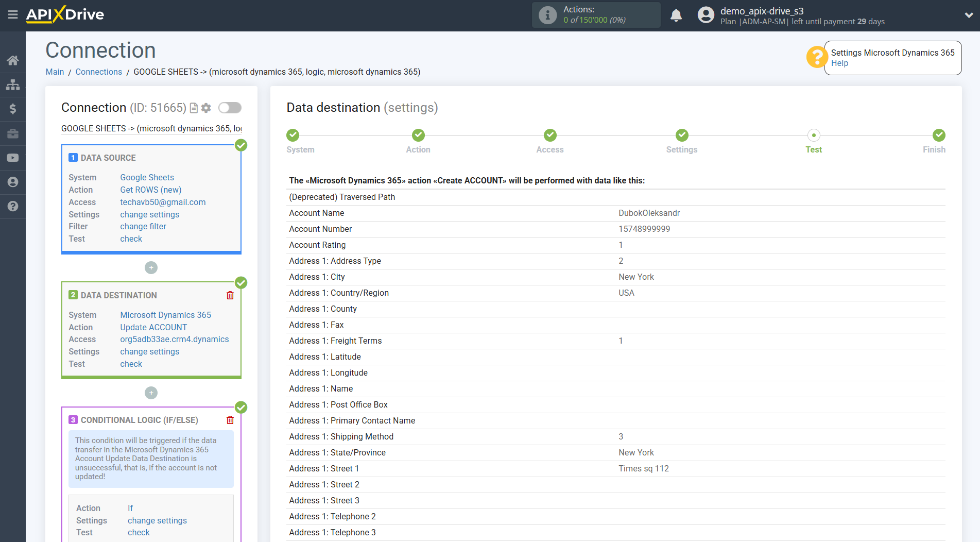
Task: Click techavb50@gmail.com access link
Action: [x=163, y=202]
